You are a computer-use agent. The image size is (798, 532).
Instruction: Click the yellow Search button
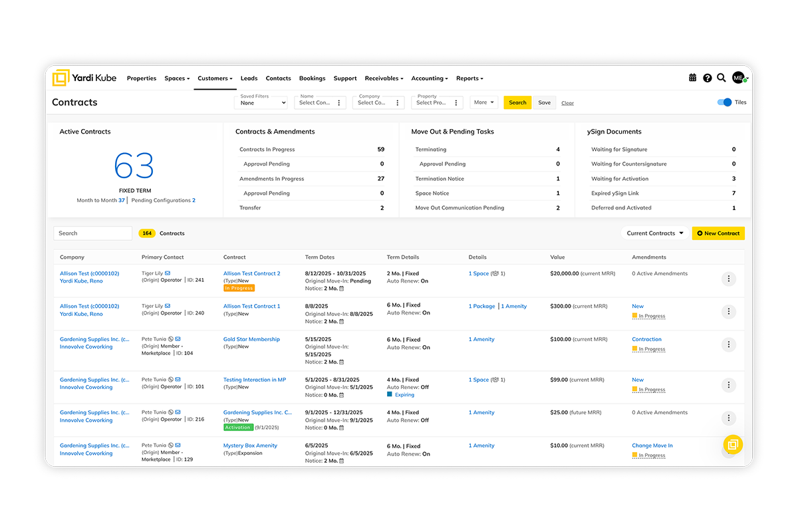[517, 102]
